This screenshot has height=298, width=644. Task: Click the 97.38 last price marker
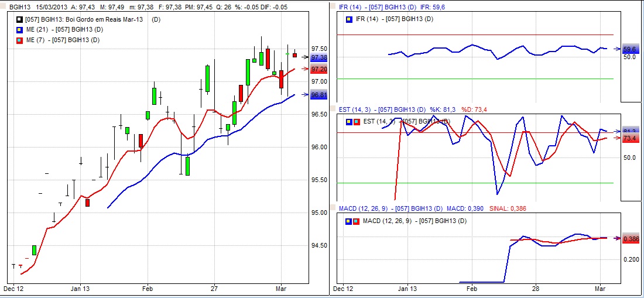[319, 57]
